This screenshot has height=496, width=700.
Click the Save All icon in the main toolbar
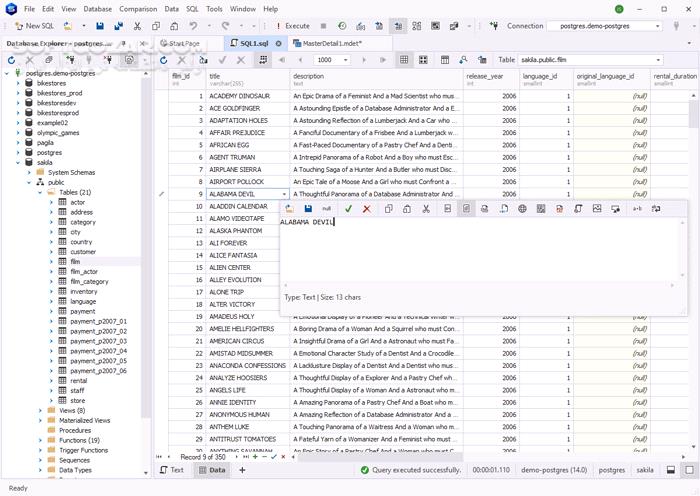point(118,26)
